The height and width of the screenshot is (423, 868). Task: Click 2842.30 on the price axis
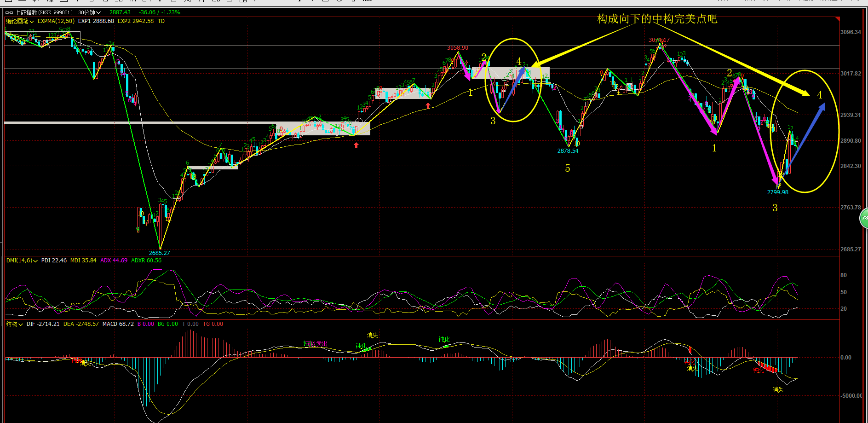coord(851,166)
